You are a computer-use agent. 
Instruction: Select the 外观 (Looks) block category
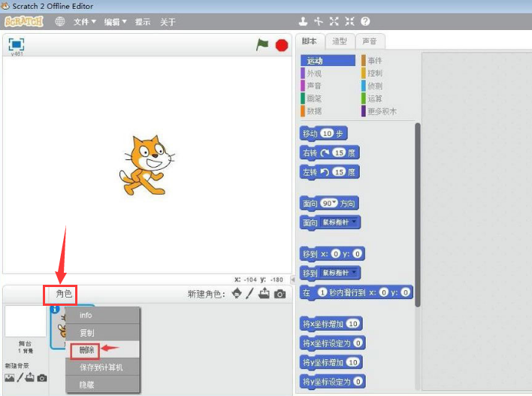(315, 73)
